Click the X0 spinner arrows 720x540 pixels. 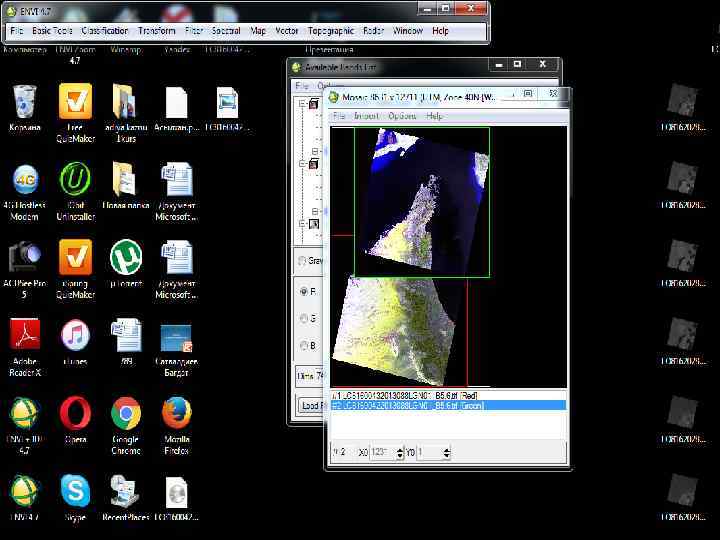click(400, 453)
